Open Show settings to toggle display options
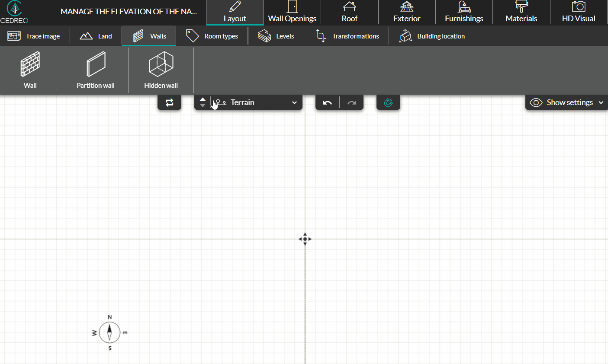The height and width of the screenshot is (364, 608). [571, 102]
